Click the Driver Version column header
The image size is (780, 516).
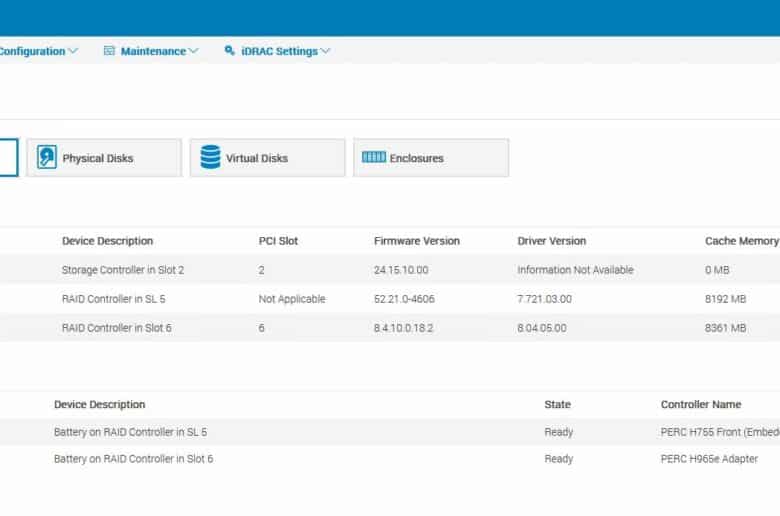point(552,241)
